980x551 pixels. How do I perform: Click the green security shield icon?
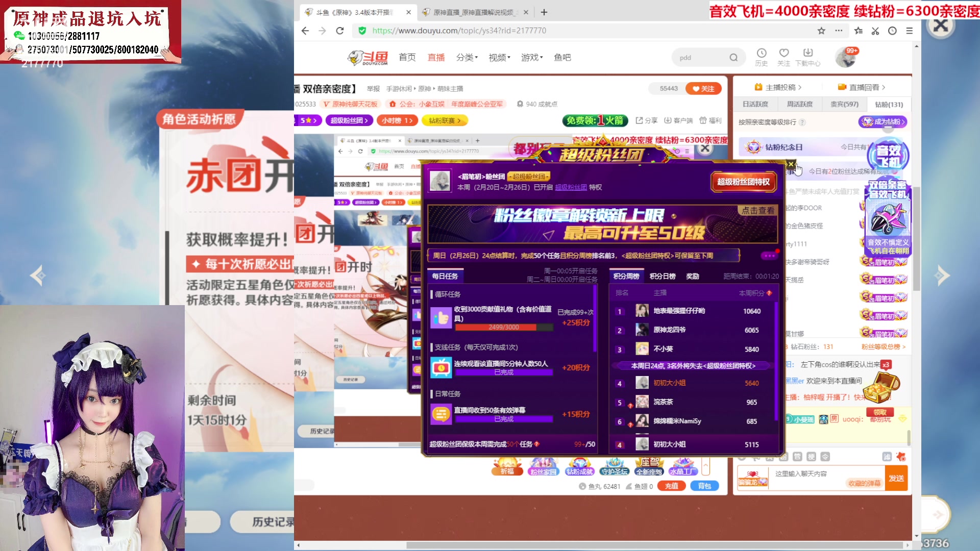click(362, 31)
